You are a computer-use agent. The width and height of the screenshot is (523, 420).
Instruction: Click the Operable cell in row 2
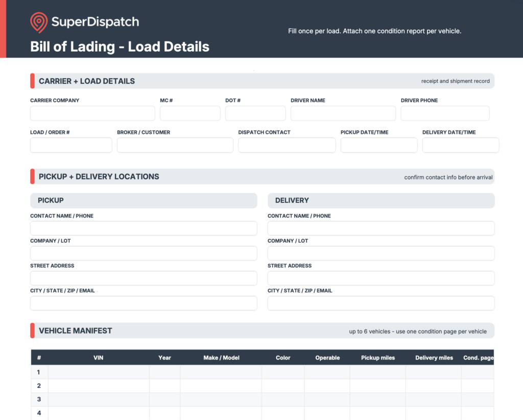(327, 386)
